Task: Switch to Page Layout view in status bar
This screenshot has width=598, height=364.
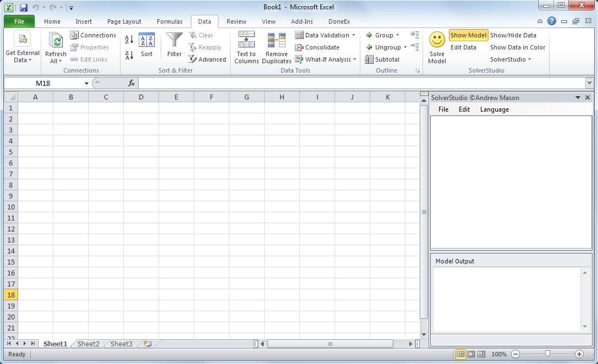Action: 471,354
